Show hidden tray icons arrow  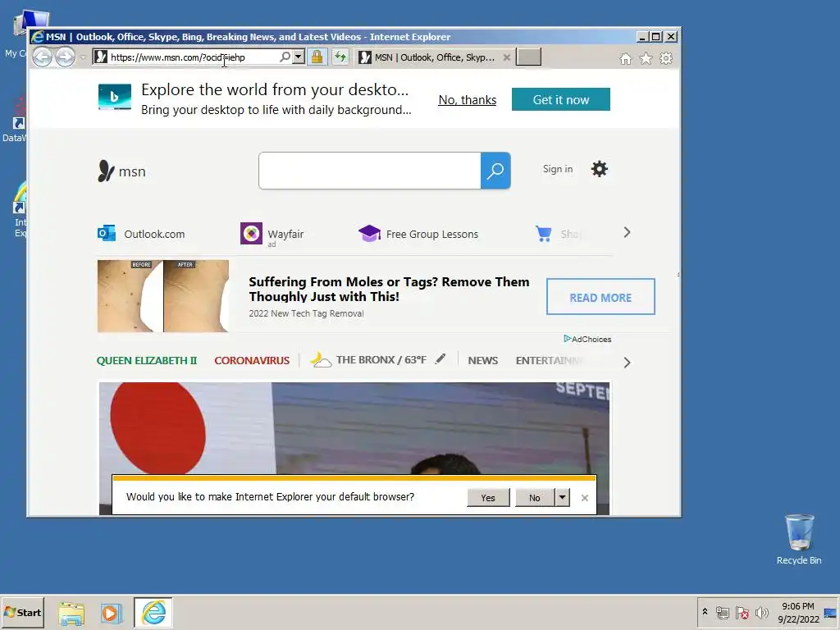pos(705,612)
